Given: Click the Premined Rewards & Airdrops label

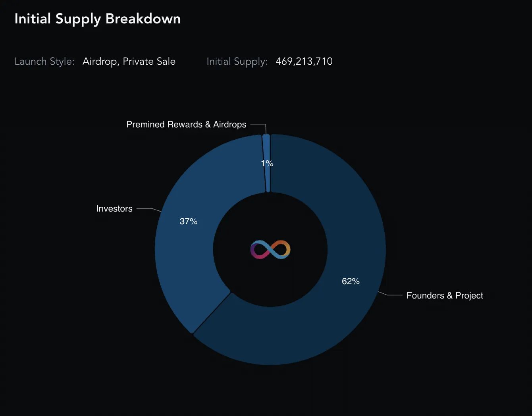Looking at the screenshot, I should coord(186,124).
